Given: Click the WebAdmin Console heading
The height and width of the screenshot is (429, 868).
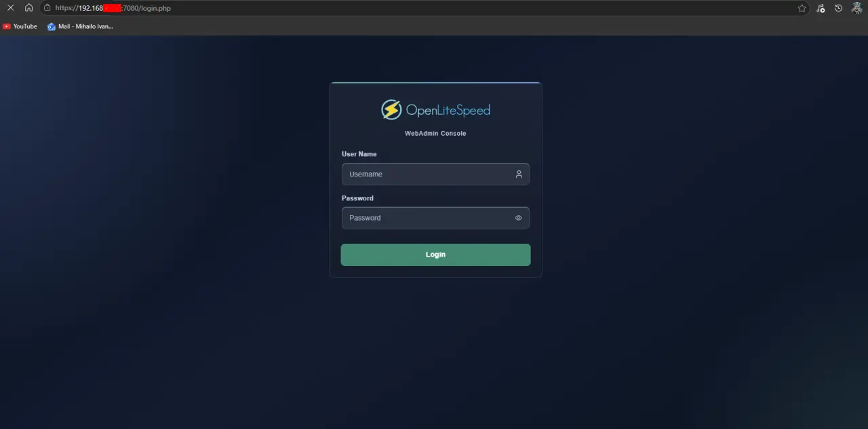Looking at the screenshot, I should tap(435, 133).
